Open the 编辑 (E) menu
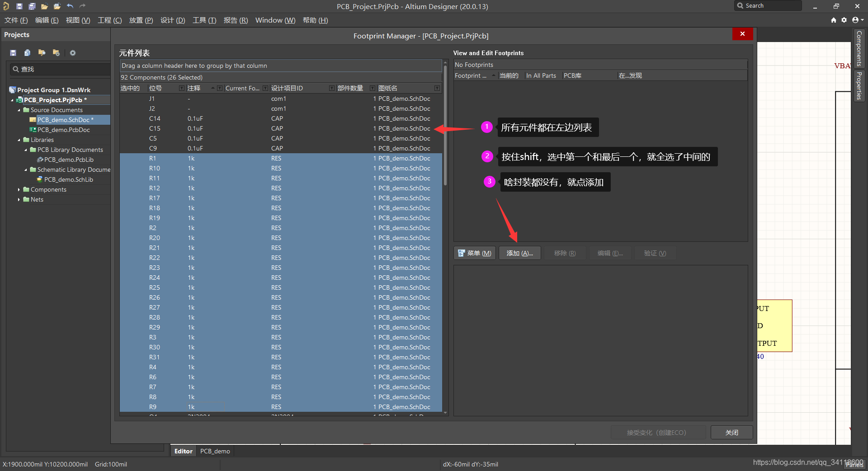Image resolution: width=868 pixels, height=471 pixels. tap(47, 20)
